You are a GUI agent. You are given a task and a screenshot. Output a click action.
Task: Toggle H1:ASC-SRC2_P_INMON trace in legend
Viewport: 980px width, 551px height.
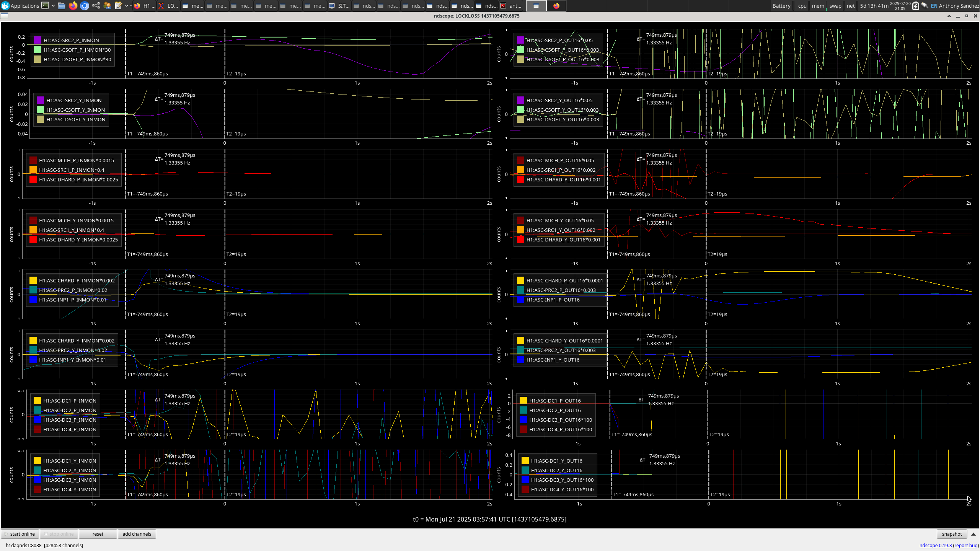point(71,40)
